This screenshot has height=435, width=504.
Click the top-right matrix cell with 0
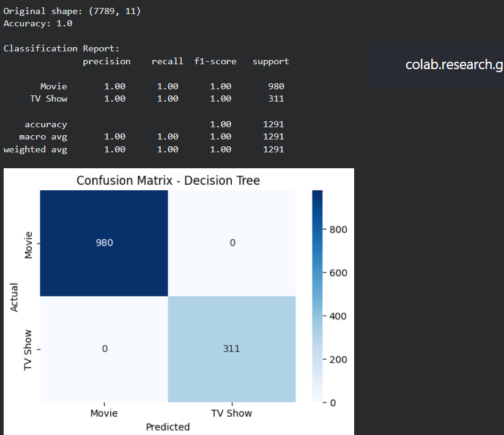(231, 243)
